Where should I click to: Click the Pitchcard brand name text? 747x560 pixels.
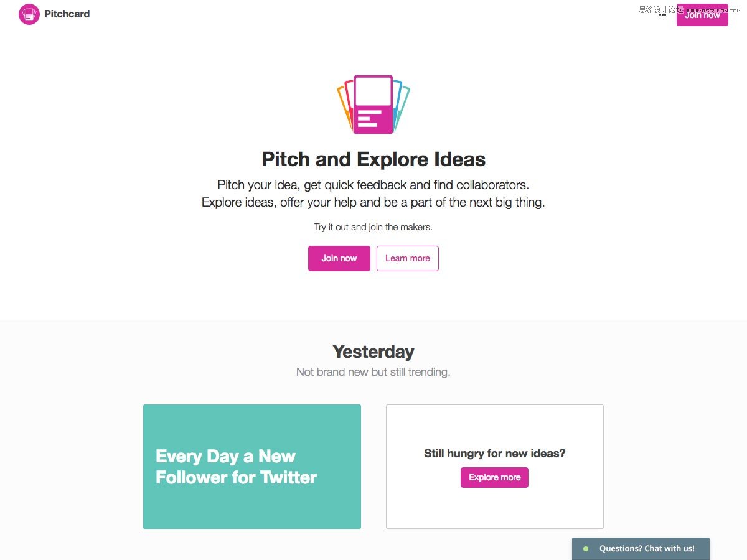coord(67,14)
